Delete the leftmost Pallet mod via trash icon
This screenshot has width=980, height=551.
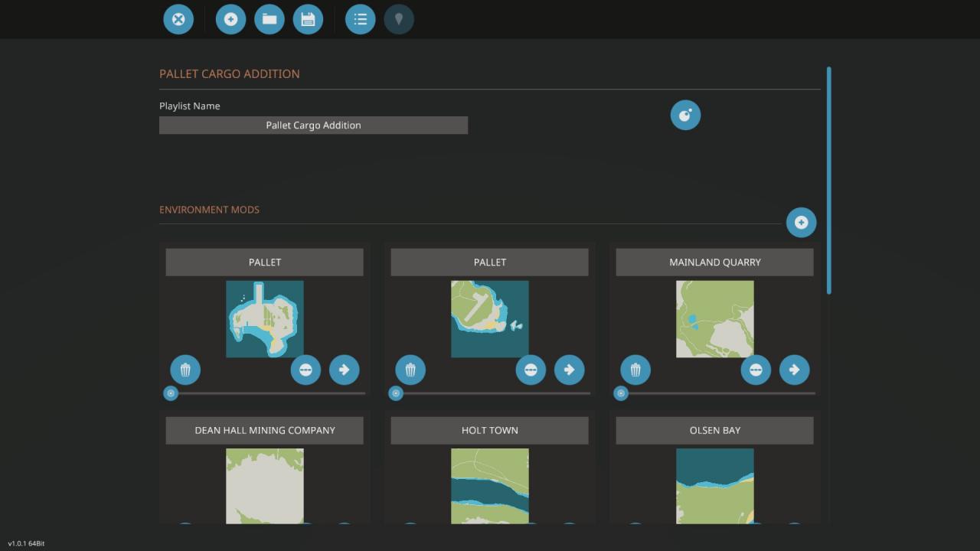(185, 370)
